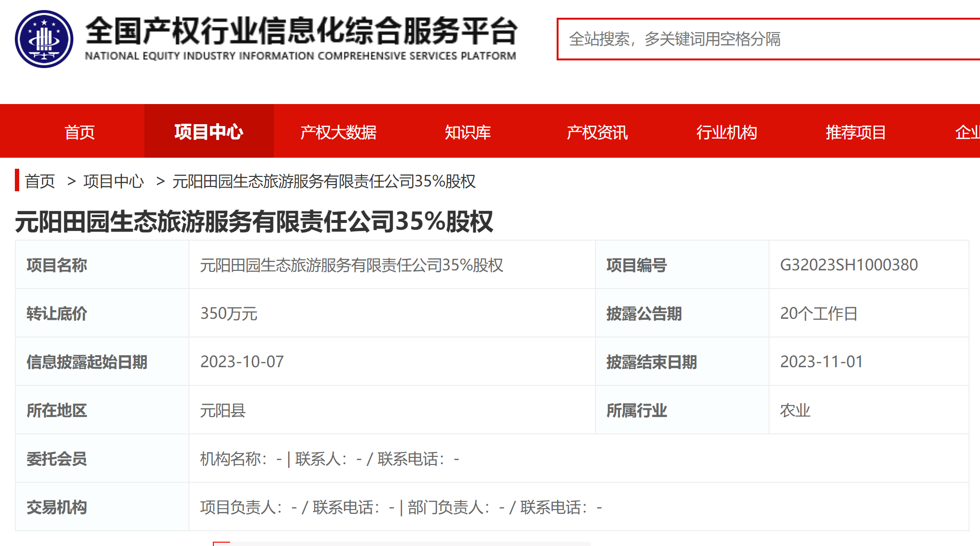Click 项目中心 breadcrumb link
This screenshot has width=980, height=546.
click(x=113, y=181)
